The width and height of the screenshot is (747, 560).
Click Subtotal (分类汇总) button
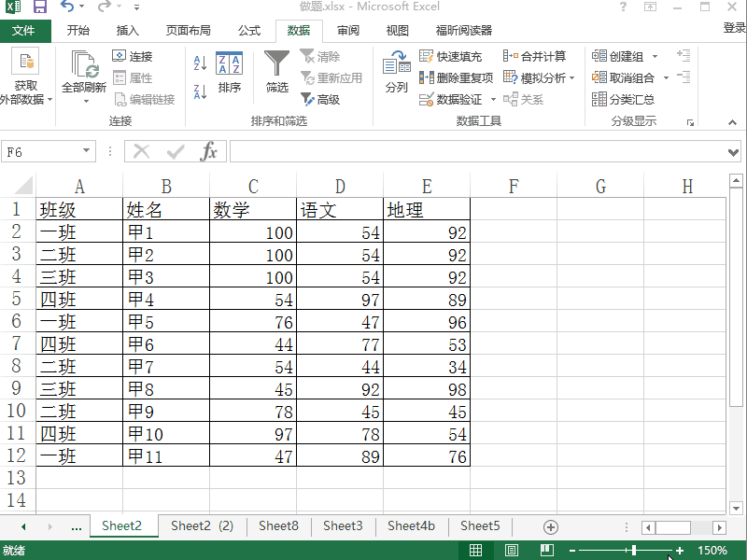tap(624, 99)
